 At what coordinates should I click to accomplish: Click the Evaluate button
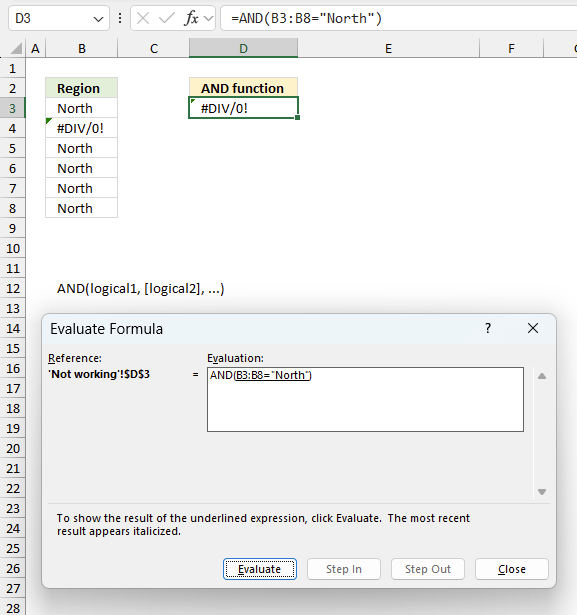click(x=260, y=569)
